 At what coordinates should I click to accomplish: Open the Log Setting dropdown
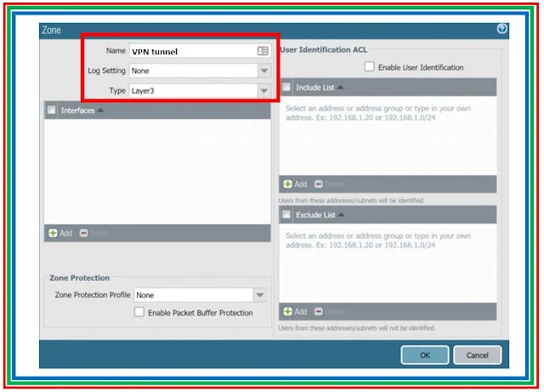263,71
